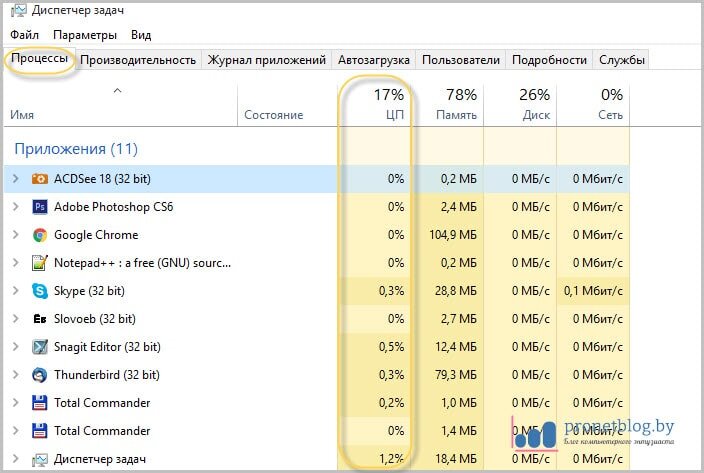Select the Thunderbird (32 bit) name

pyautogui.click(x=107, y=375)
